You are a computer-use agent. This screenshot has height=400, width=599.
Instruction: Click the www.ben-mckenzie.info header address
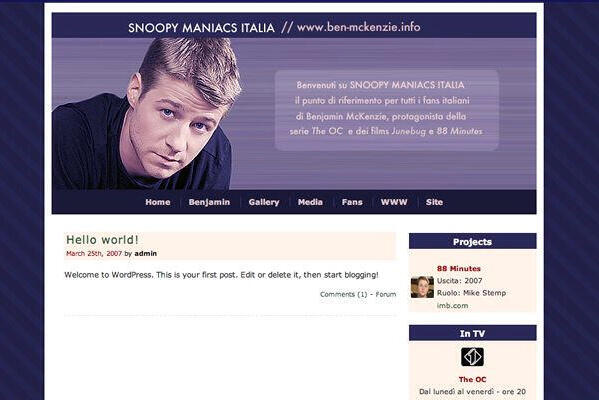[359, 27]
